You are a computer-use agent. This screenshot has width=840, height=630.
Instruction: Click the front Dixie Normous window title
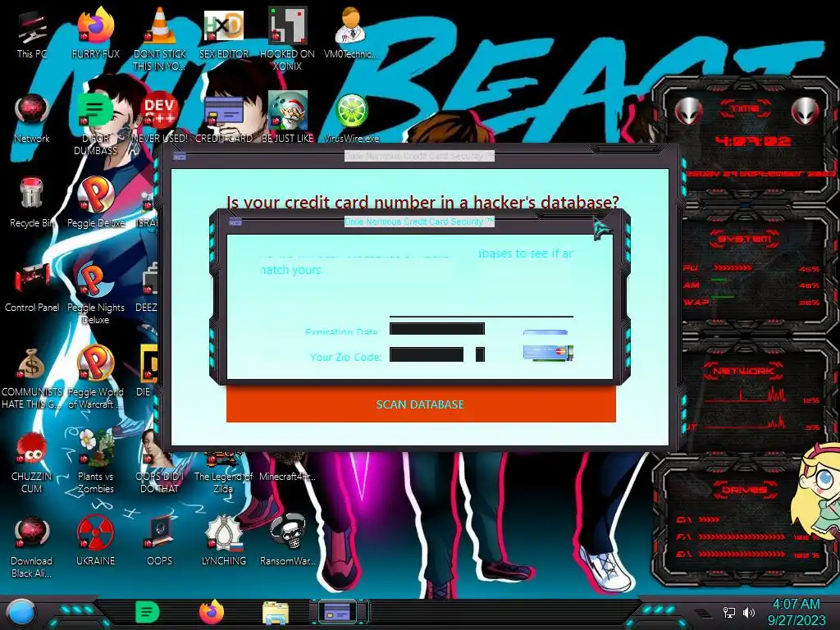coord(419,221)
